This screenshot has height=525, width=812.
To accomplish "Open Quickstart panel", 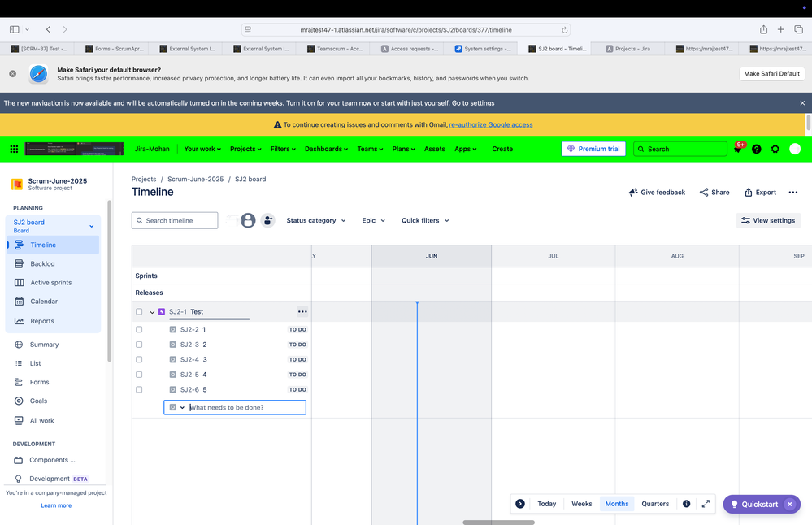I will [755, 505].
